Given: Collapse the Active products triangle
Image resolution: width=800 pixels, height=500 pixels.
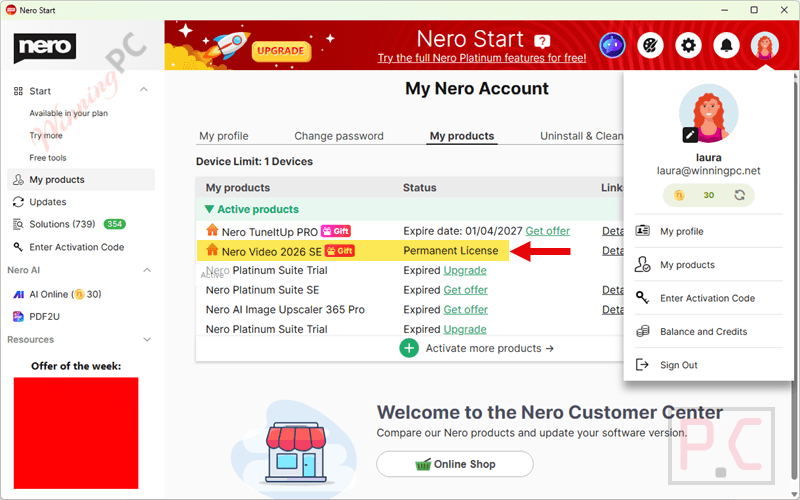Looking at the screenshot, I should click(209, 209).
